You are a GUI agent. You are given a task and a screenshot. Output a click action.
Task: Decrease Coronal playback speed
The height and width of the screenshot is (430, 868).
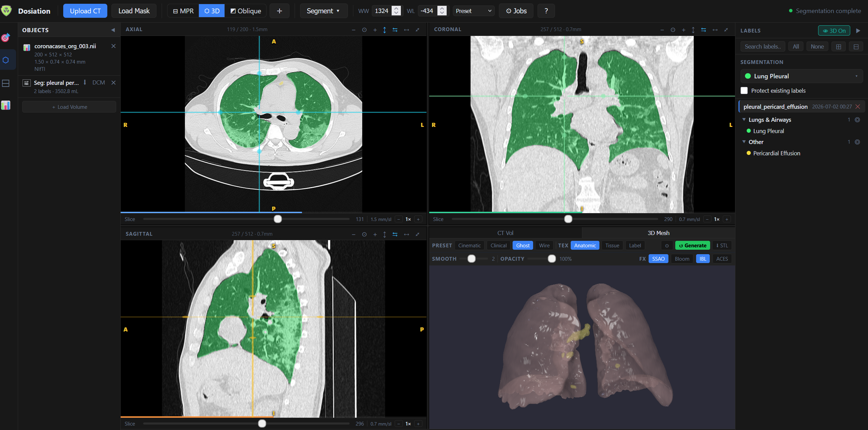pos(707,219)
